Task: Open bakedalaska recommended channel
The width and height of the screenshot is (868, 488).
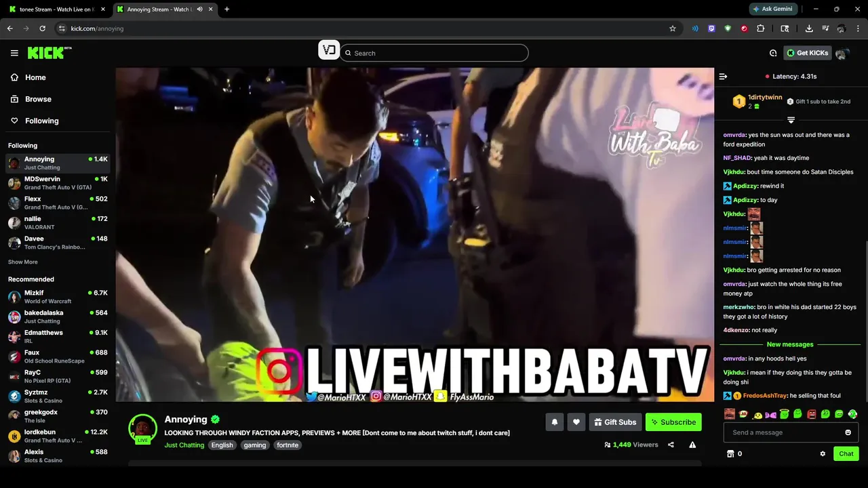Action: coord(58,317)
